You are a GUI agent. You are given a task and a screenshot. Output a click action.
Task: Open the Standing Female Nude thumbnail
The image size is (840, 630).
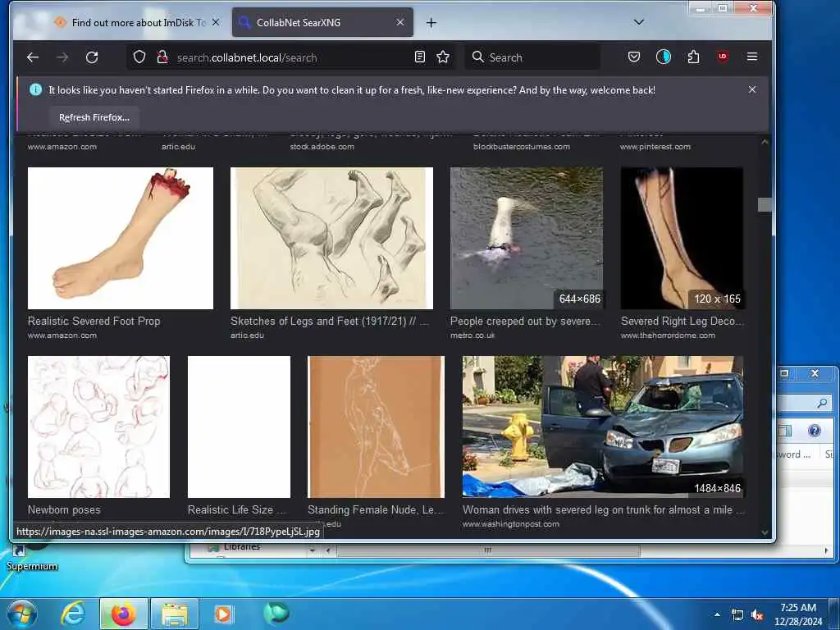(x=376, y=427)
